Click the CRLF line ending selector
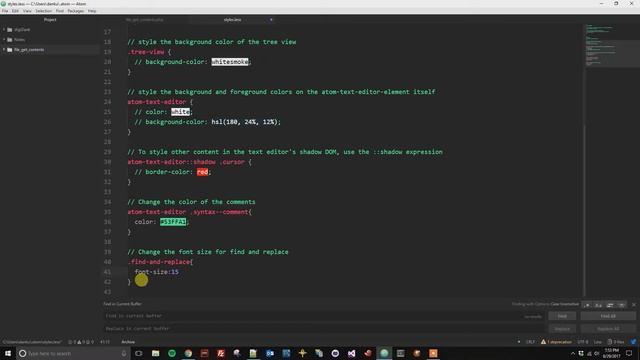 click(x=530, y=342)
